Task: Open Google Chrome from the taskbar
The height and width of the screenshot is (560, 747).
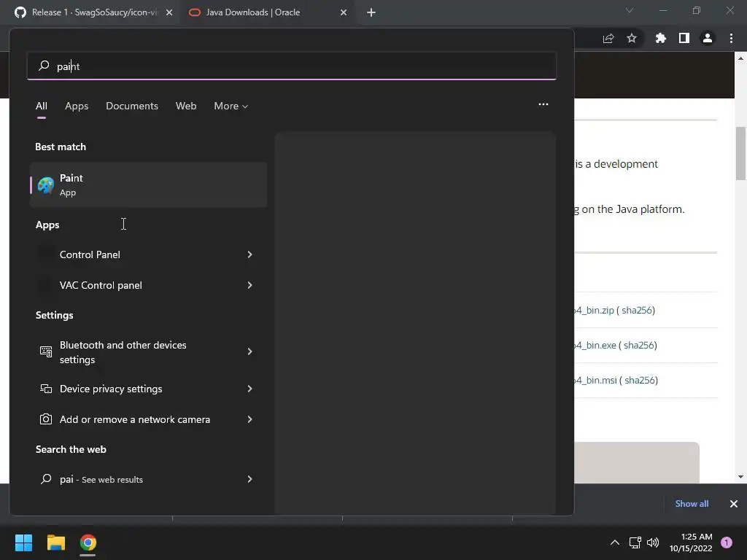Action: pos(88,542)
